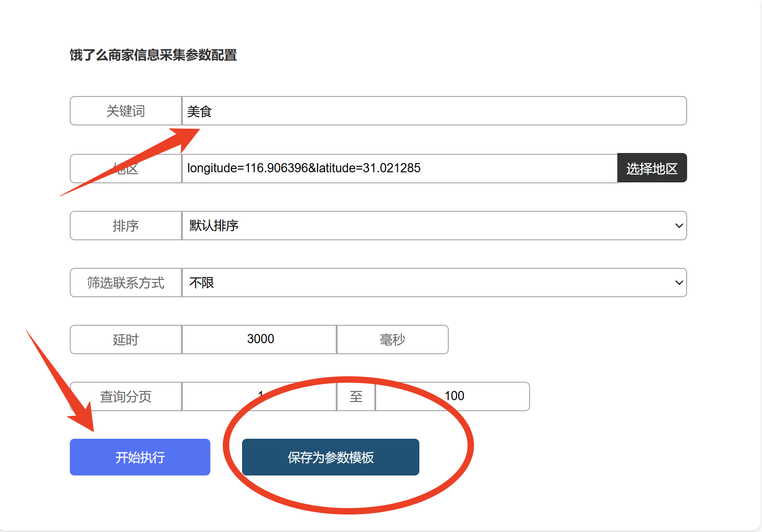Click the 地区 label box

point(126,169)
